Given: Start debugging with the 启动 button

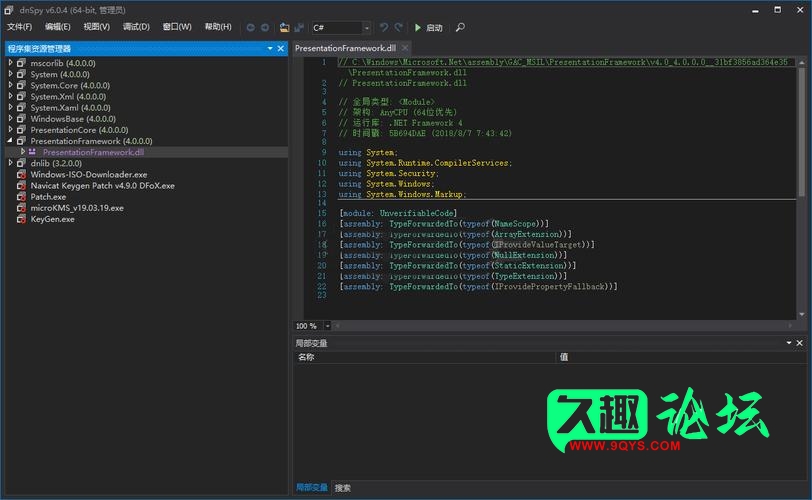Looking at the screenshot, I should [428, 27].
